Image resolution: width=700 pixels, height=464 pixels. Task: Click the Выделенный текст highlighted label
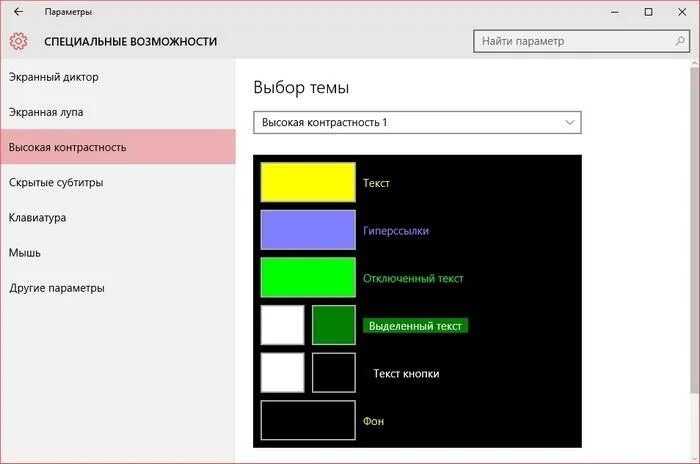415,326
